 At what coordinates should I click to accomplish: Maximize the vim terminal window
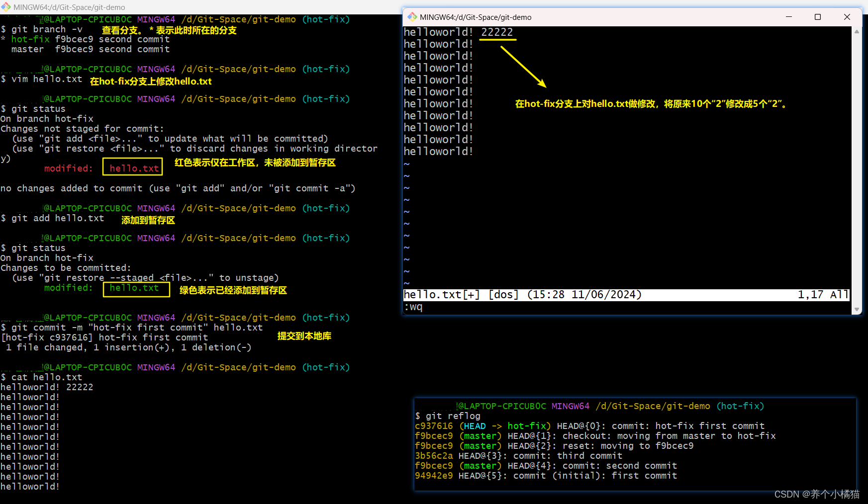[x=818, y=17]
